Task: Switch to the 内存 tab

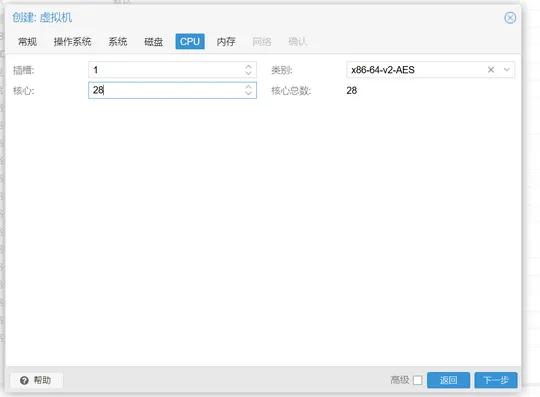Action: click(x=226, y=42)
